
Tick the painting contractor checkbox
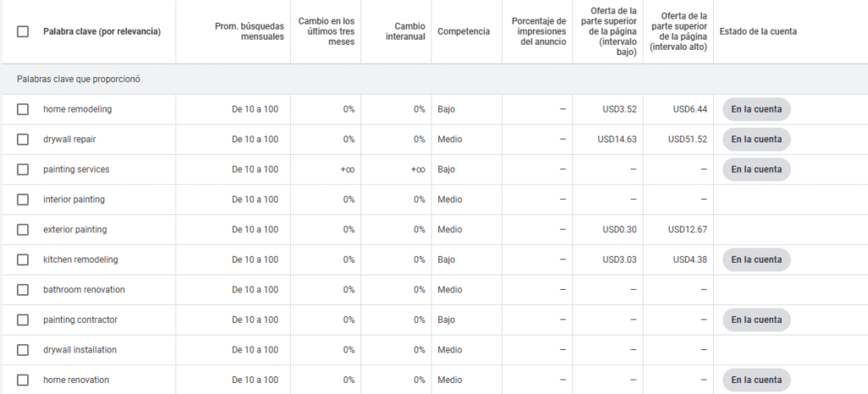23,319
